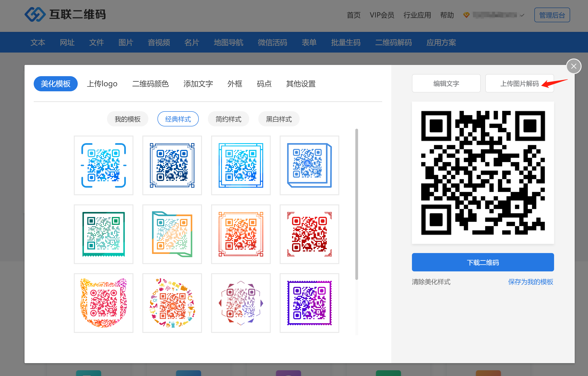The width and height of the screenshot is (588, 376).
Task: Choose the Tmall cat-shaped QR template
Action: (x=104, y=303)
